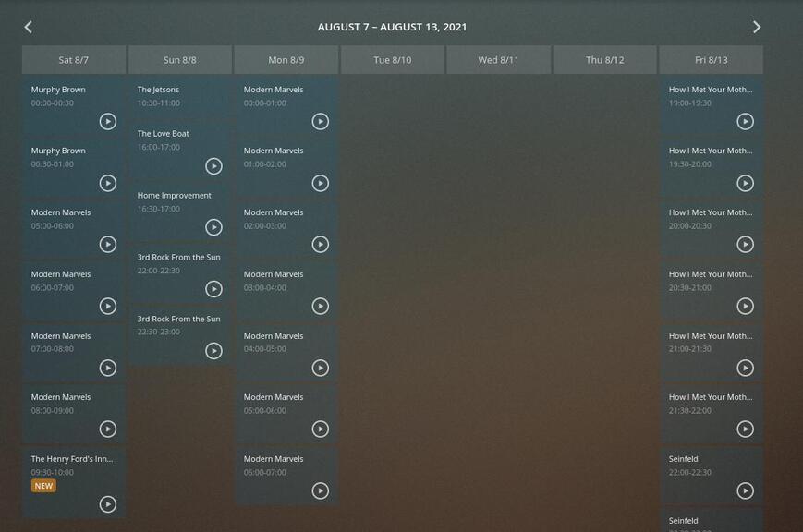This screenshot has height=532, width=803.
Task: Click the NEW badge on Henry Ford's
Action: 43,486
